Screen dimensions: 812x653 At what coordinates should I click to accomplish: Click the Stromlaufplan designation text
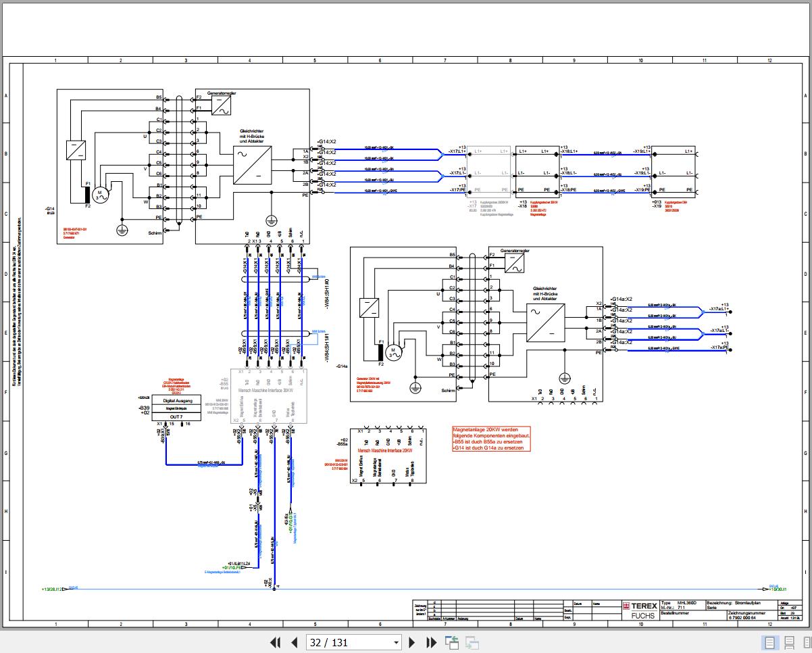[x=746, y=602]
